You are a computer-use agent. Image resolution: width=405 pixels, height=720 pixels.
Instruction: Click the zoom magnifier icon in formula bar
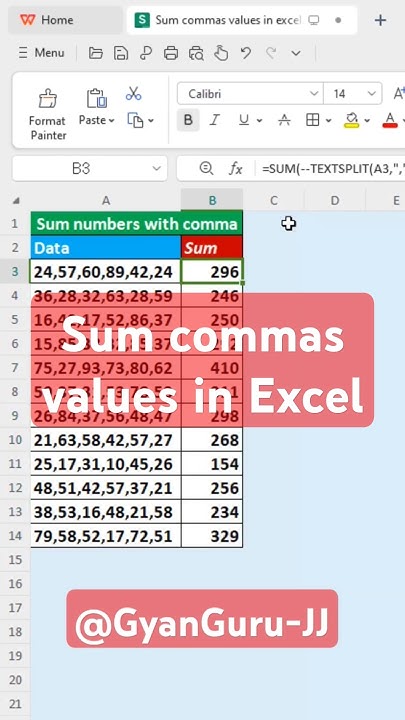pos(206,169)
